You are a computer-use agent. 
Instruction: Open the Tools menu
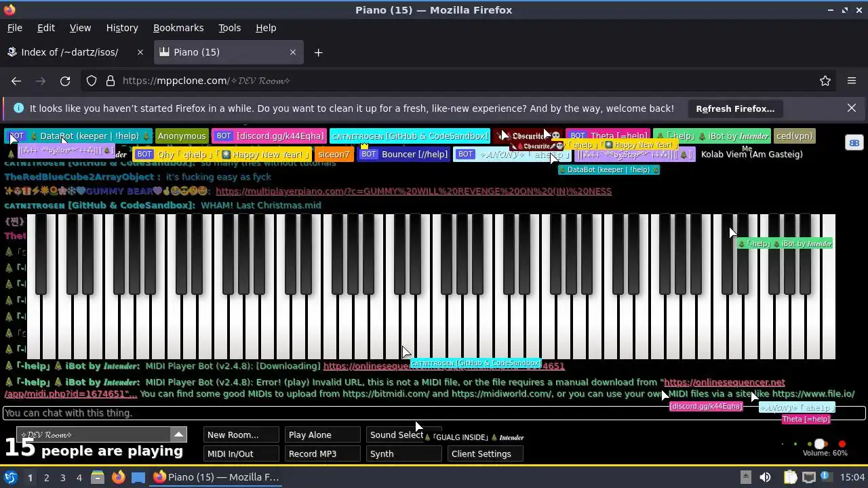pos(229,28)
